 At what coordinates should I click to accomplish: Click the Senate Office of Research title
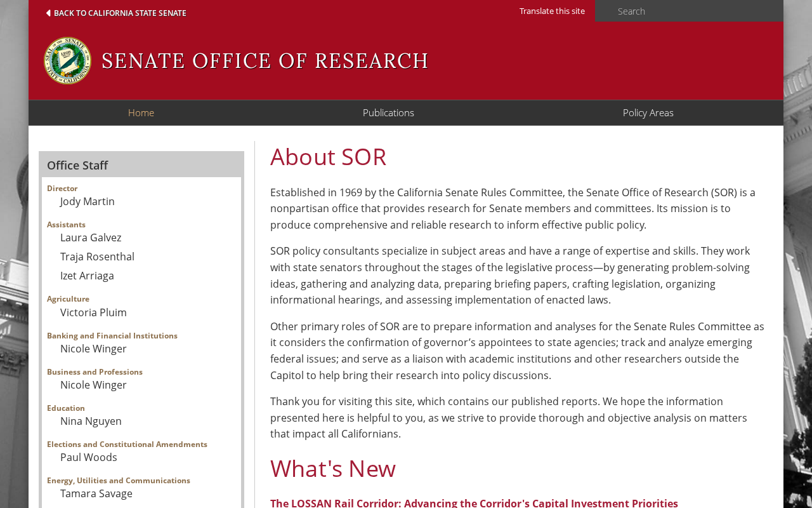click(x=265, y=61)
